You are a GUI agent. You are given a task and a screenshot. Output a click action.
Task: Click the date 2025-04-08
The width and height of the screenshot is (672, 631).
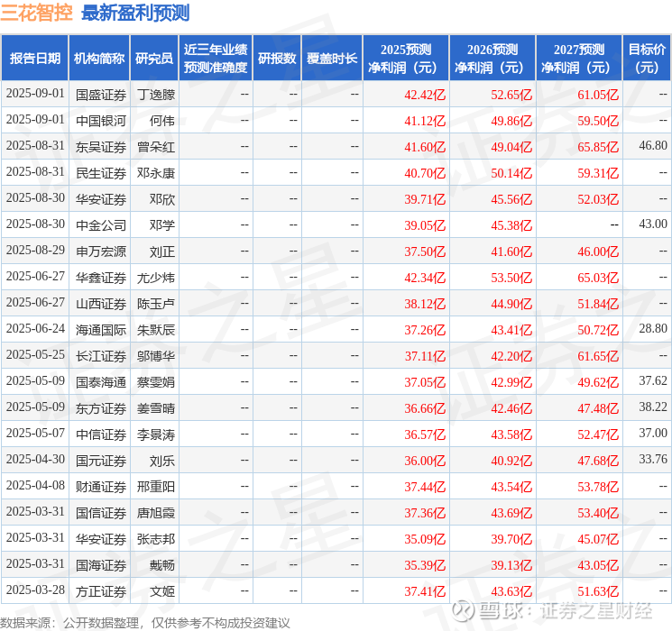click(x=35, y=485)
